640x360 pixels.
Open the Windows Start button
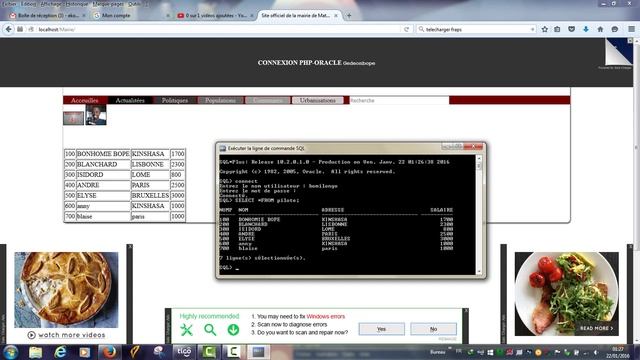[11, 352]
